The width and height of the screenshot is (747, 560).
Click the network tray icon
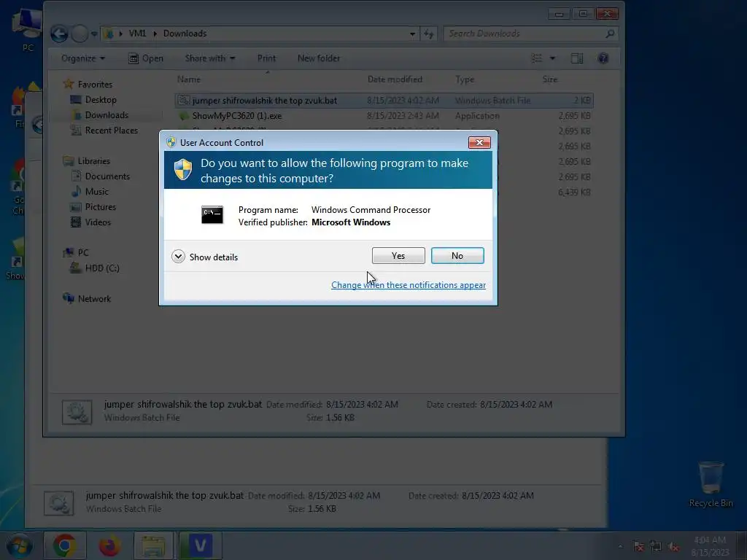tap(656, 547)
